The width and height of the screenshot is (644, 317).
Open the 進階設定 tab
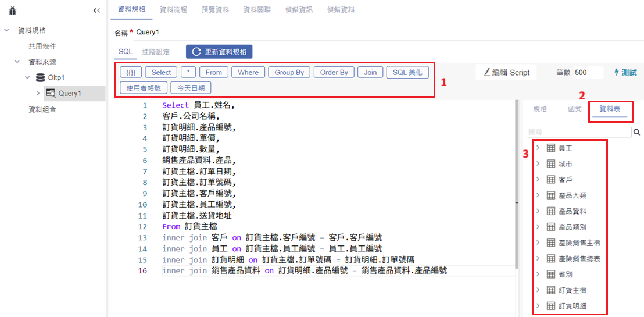(156, 52)
